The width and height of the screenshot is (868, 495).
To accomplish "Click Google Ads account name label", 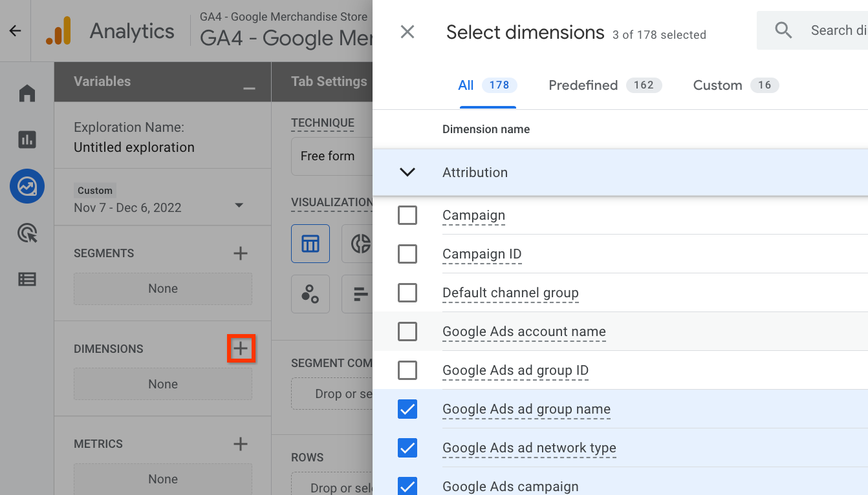I will point(524,332).
